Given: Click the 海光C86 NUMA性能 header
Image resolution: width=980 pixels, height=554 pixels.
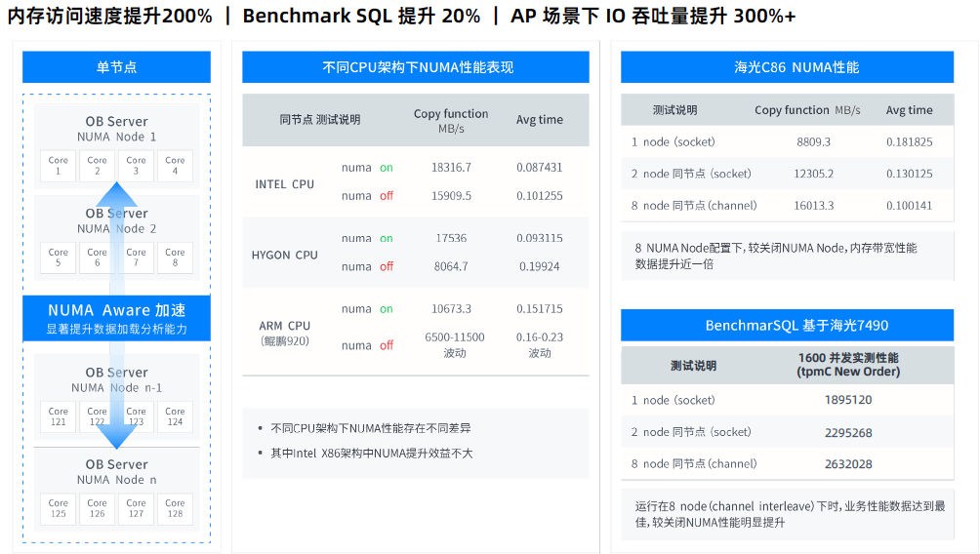Looking at the screenshot, I should pos(788,67).
